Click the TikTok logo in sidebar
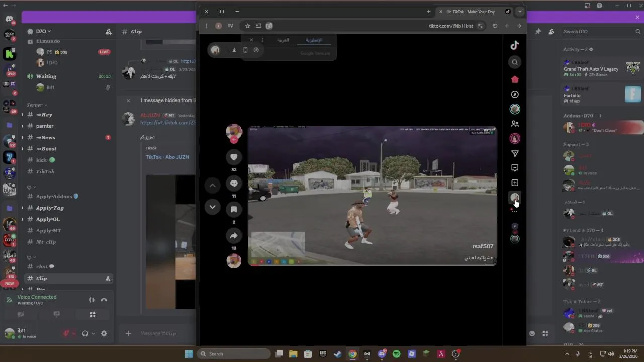The height and width of the screenshot is (362, 644). pos(515,45)
